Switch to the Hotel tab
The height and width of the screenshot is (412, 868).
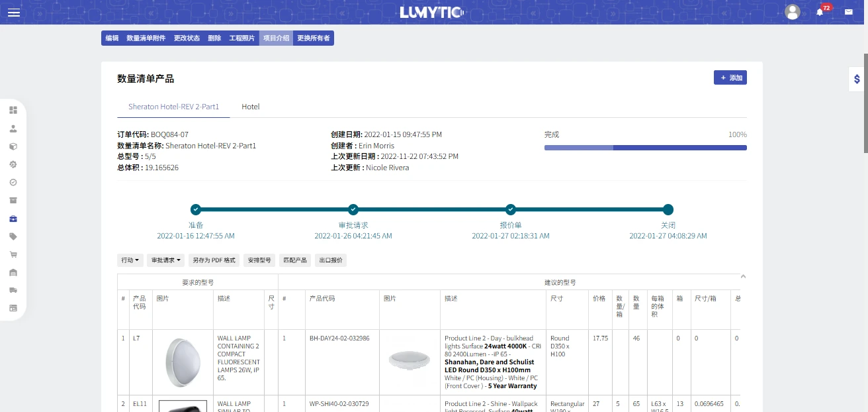[251, 107]
